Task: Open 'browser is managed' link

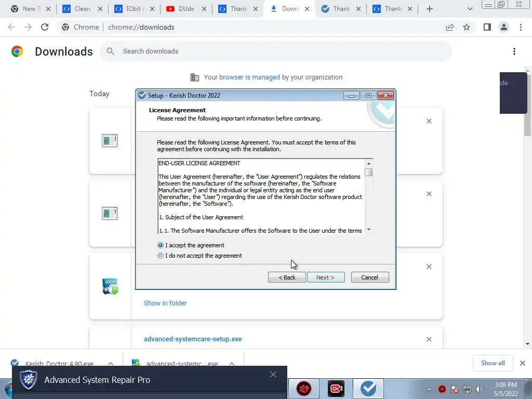Action: pos(249,77)
